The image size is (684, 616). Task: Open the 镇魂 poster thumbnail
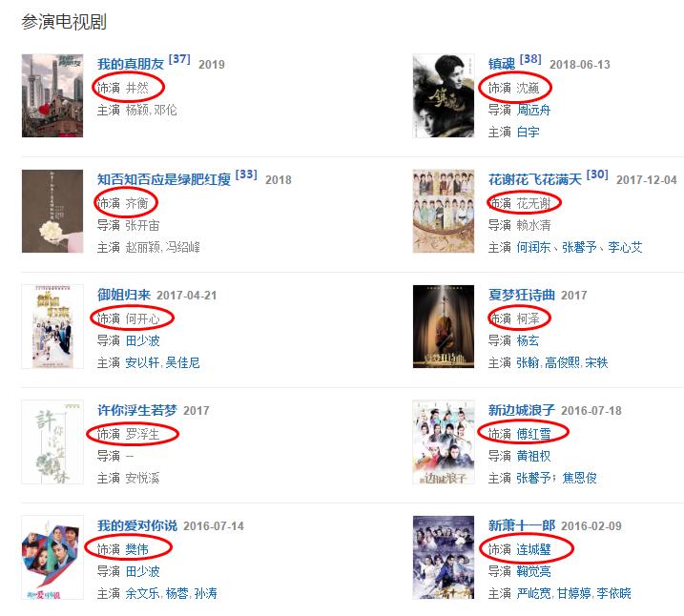click(444, 95)
